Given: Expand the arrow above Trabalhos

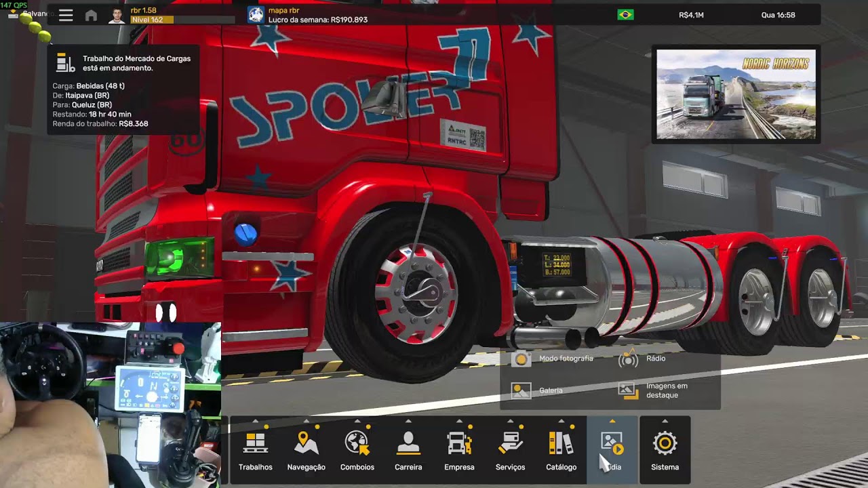Looking at the screenshot, I should [256, 421].
